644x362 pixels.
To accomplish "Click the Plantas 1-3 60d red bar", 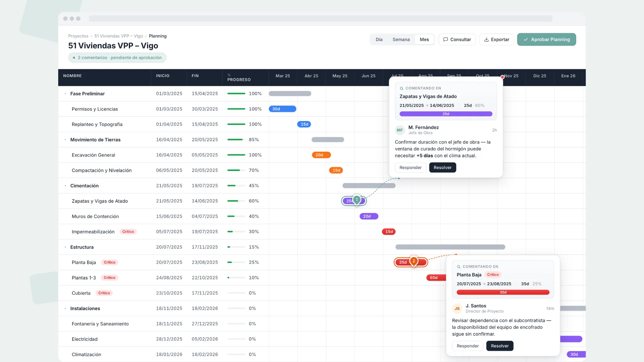I will [x=436, y=278].
